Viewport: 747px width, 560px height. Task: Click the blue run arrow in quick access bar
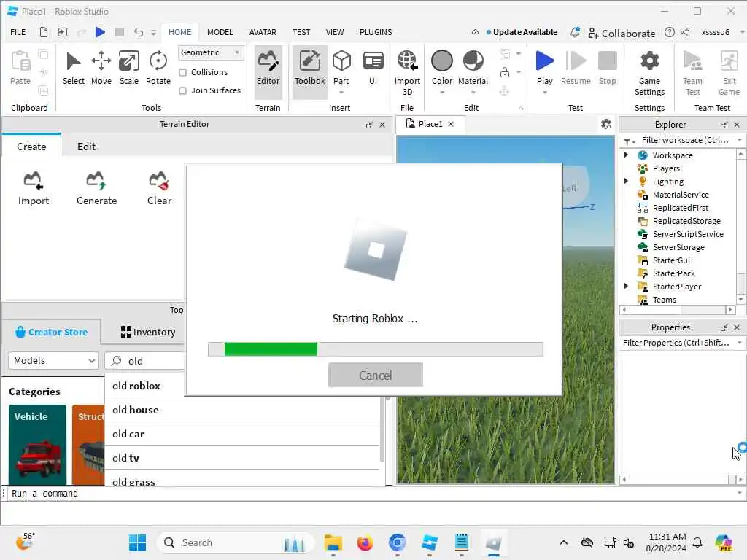tap(100, 32)
